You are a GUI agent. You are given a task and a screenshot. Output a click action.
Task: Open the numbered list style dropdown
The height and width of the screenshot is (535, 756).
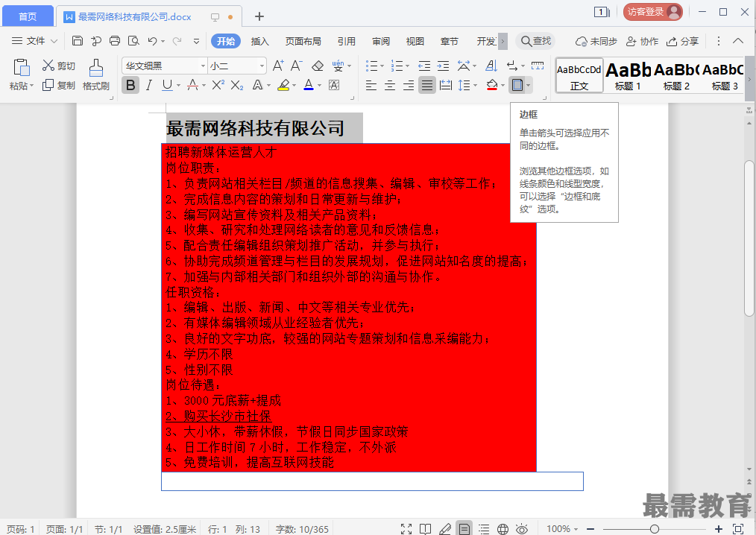pos(407,66)
